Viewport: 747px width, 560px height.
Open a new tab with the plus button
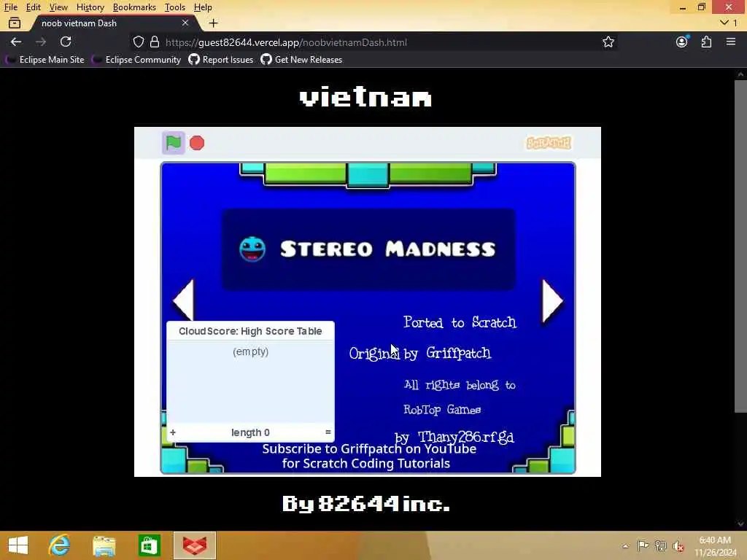214,23
